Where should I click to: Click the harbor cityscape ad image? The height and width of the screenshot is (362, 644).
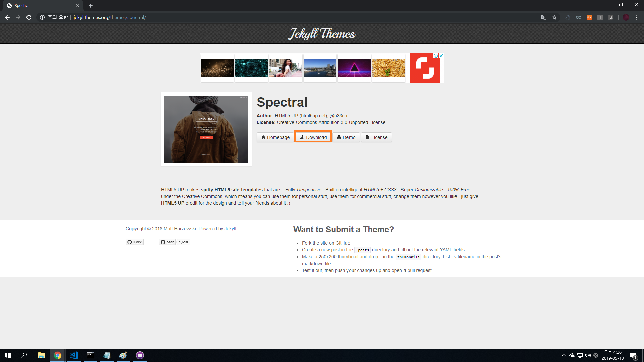[x=320, y=68]
